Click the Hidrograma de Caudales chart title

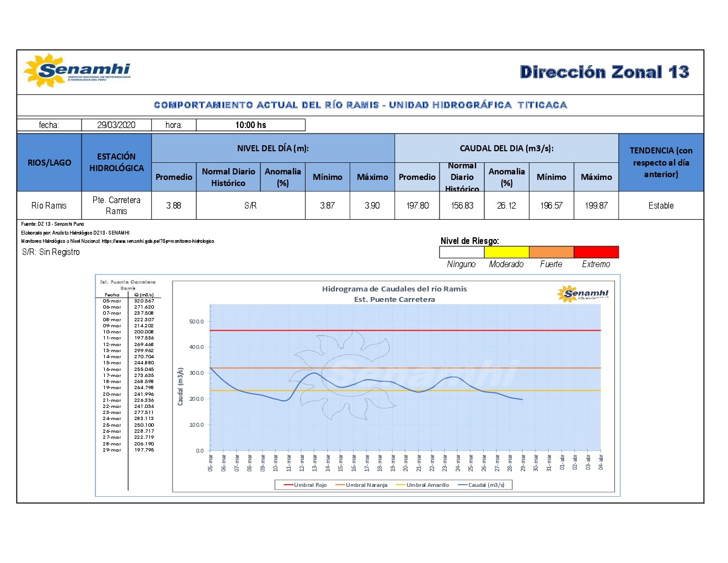click(394, 289)
